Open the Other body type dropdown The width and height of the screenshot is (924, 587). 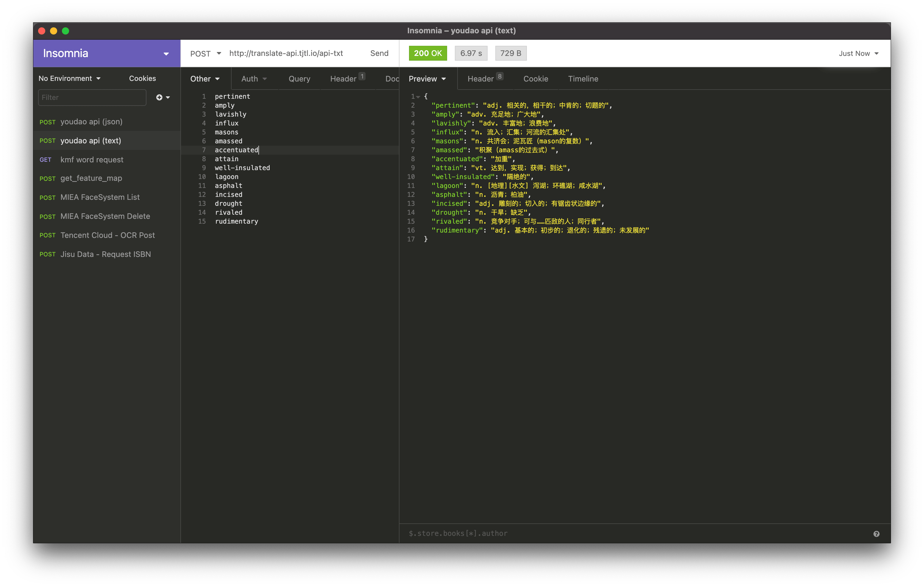pos(205,79)
